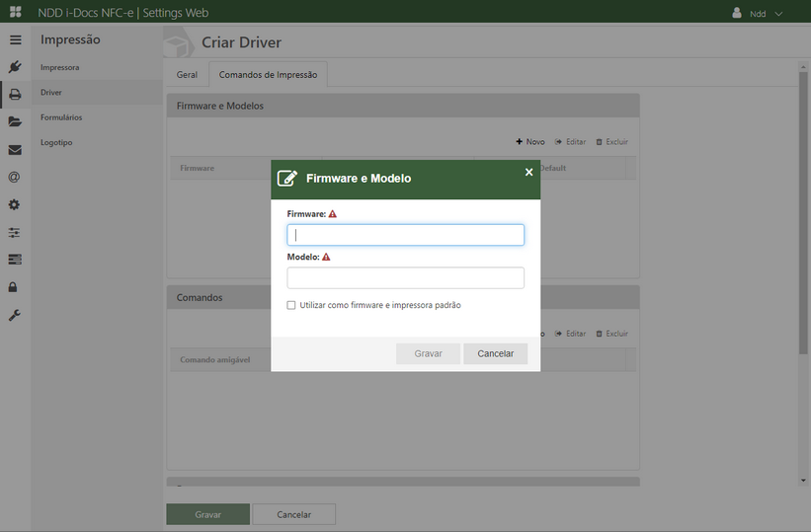Open Impressora in the Impressão menu
811x532 pixels.
tap(60, 67)
